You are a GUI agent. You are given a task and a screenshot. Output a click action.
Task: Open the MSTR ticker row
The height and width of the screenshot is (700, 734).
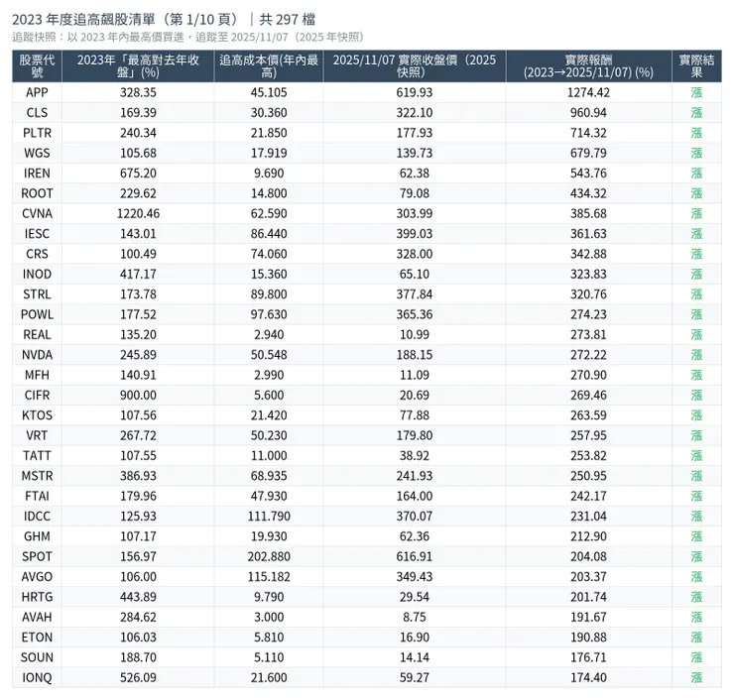[37, 476]
